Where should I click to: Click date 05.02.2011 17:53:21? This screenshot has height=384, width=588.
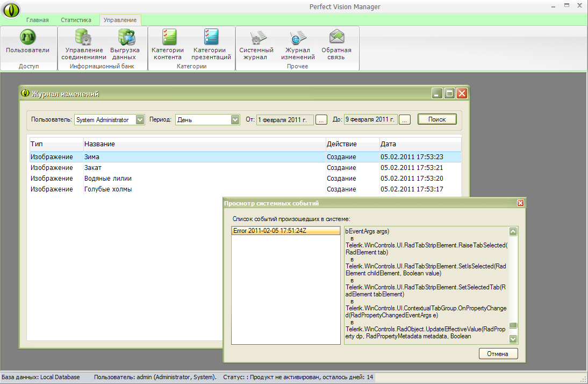tap(412, 168)
